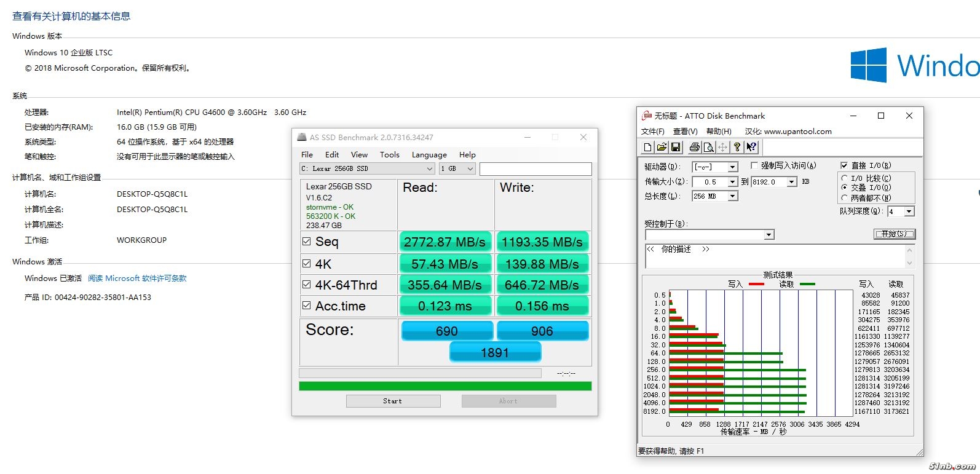Image resolution: width=980 pixels, height=474 pixels.
Task: Open the 1 GB test size dropdown
Action: pyautogui.click(x=457, y=168)
